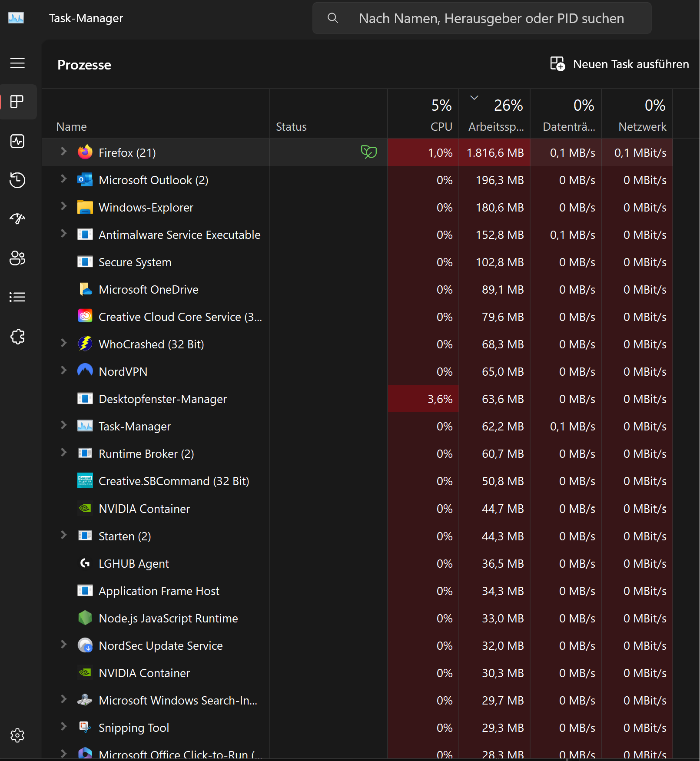Focus the search field for name or PID
The width and height of the screenshot is (700, 761).
(482, 18)
